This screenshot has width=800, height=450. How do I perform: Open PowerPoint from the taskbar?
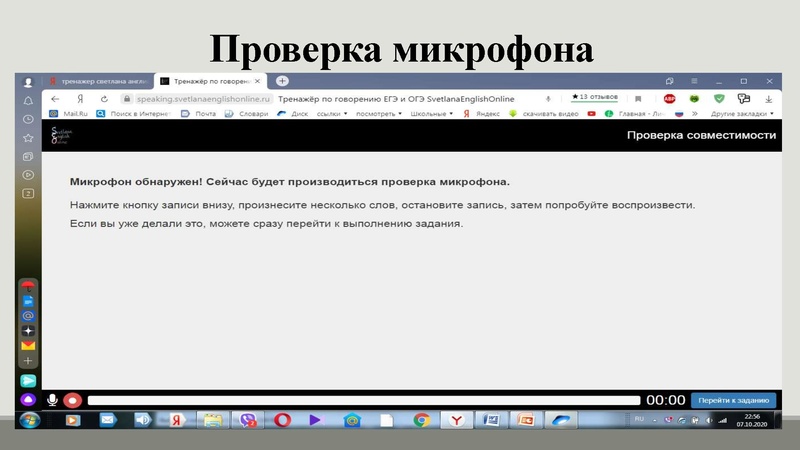[526, 420]
